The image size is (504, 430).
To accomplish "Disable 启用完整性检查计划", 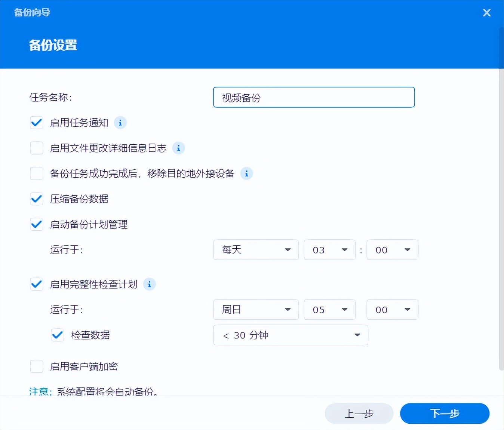I will click(x=36, y=284).
